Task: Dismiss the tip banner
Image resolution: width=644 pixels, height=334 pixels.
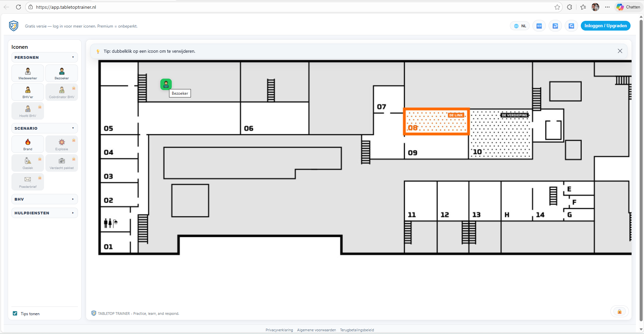Action: [x=620, y=51]
